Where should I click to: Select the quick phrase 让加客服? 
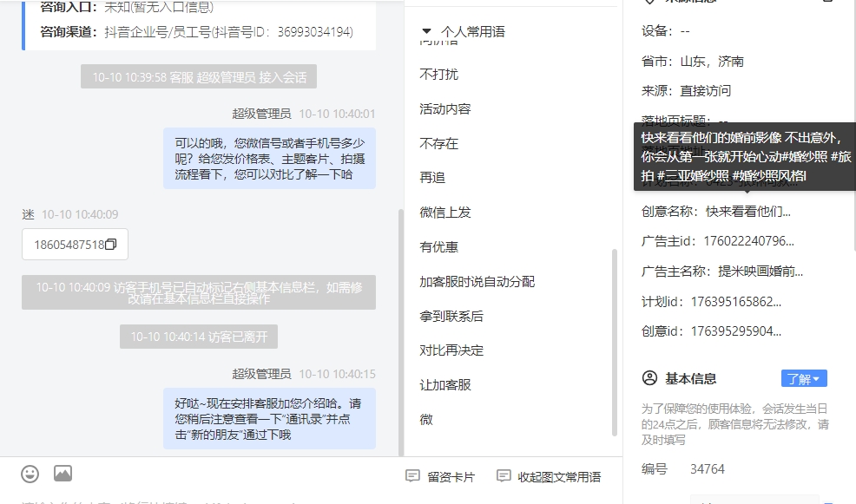[444, 385]
